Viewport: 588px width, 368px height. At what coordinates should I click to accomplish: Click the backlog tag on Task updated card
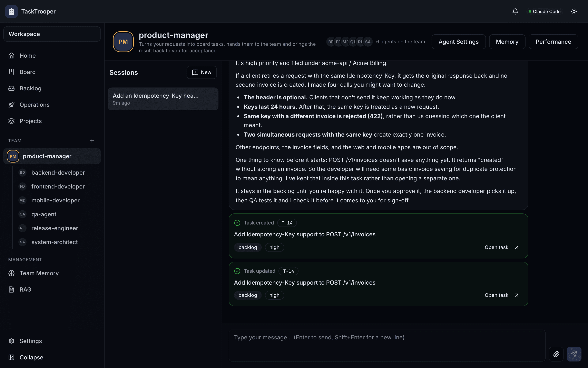click(248, 295)
